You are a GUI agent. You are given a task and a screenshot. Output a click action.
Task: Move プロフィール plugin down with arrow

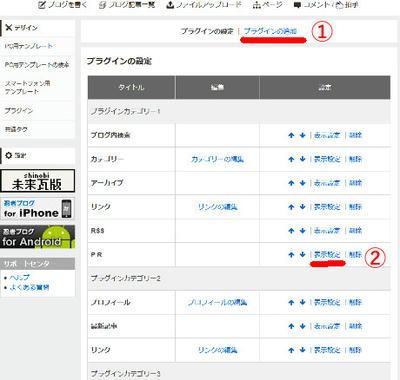tap(302, 302)
